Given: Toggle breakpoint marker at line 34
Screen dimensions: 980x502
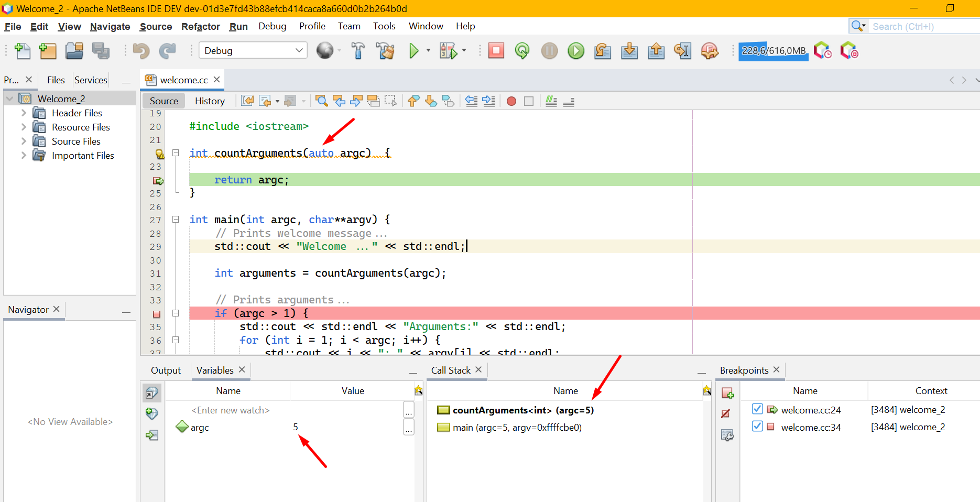Looking at the screenshot, I should (156, 314).
